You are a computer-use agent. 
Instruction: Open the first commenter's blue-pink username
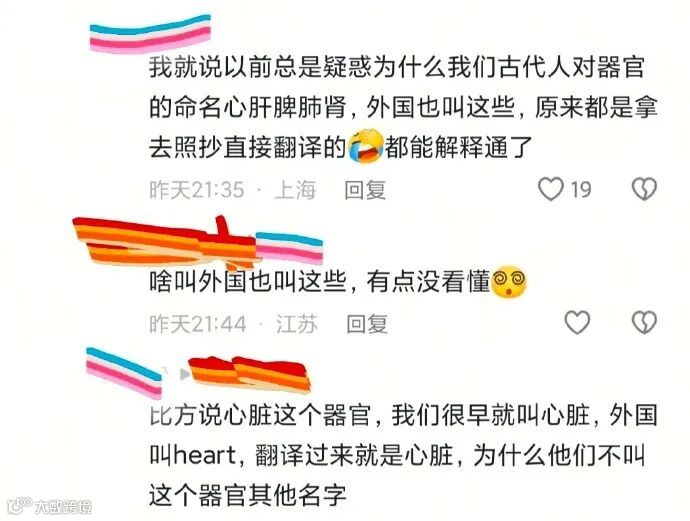pyautogui.click(x=150, y=34)
